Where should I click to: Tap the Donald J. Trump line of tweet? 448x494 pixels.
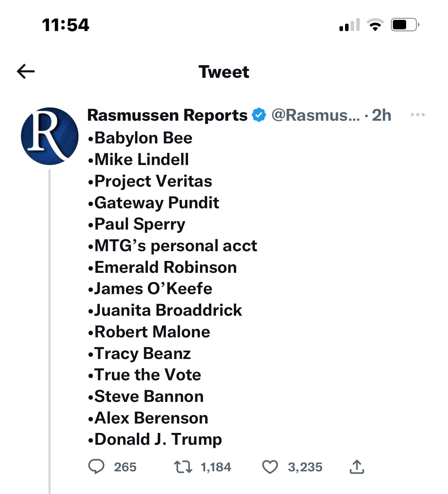coord(155,440)
